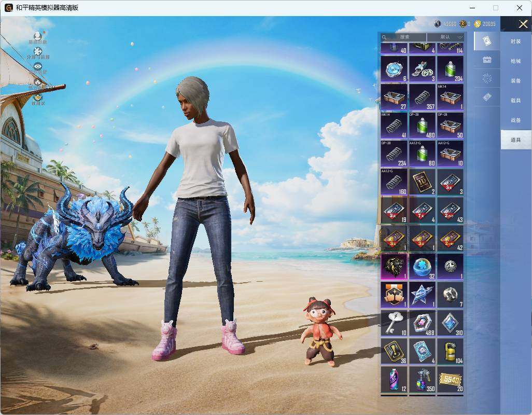
Task: Select the yellow smoke grenade item 104
Action: (450, 352)
